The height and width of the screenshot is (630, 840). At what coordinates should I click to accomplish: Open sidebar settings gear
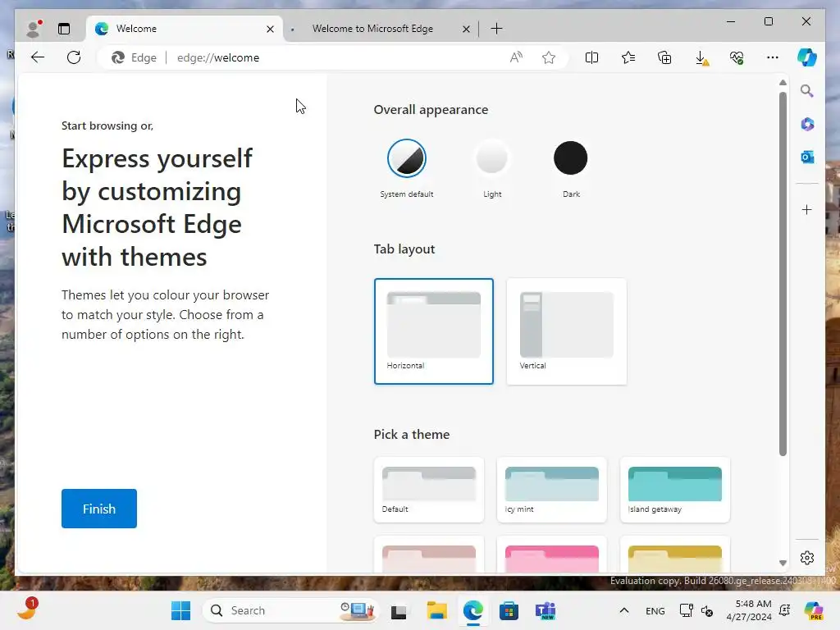coord(807,558)
